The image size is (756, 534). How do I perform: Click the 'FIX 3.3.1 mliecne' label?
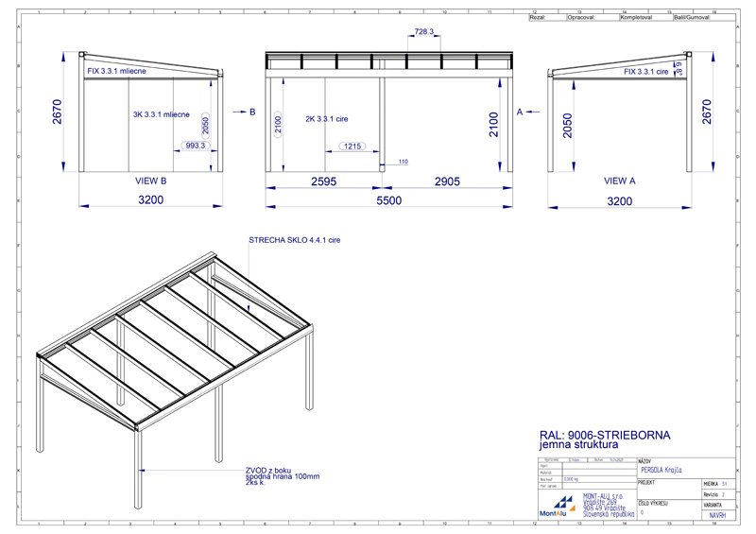point(116,71)
